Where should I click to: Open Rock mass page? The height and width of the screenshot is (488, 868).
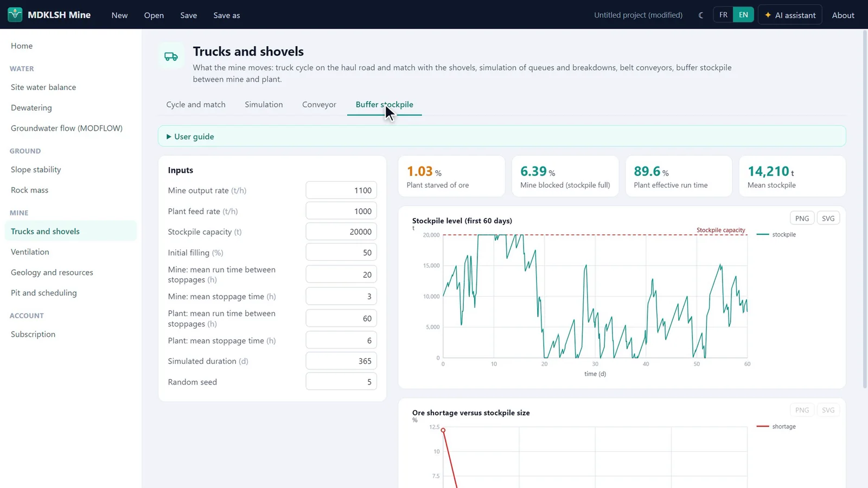point(71,190)
